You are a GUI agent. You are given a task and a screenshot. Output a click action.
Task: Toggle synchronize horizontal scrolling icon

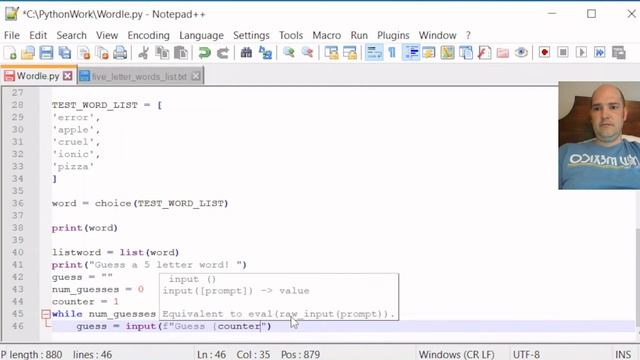pyautogui.click(x=350, y=53)
